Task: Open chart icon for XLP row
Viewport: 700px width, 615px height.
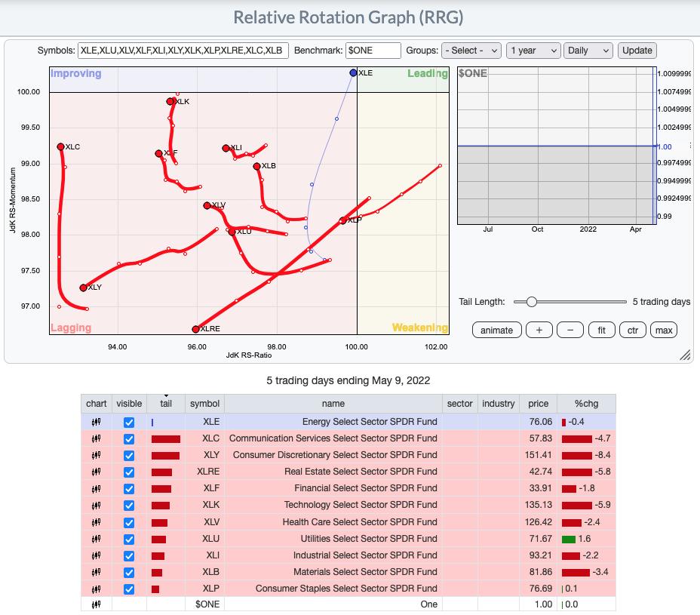Action: (x=96, y=589)
